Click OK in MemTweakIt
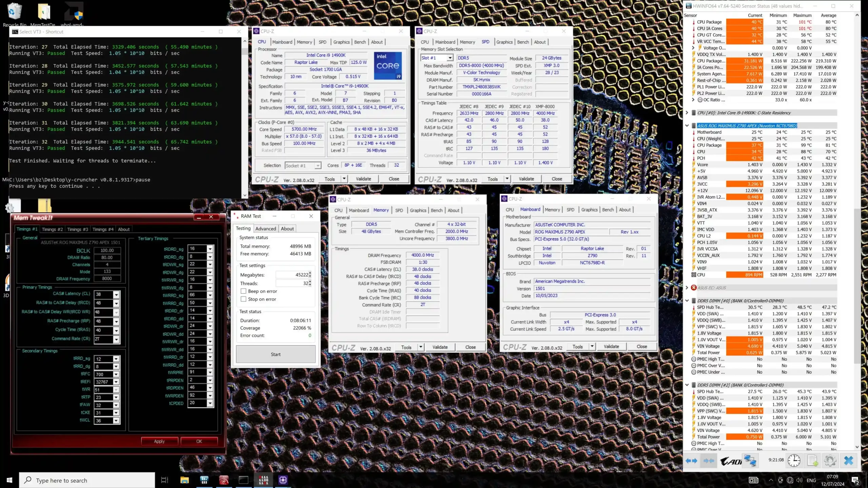Viewport: 868px width, 488px height. point(199,441)
